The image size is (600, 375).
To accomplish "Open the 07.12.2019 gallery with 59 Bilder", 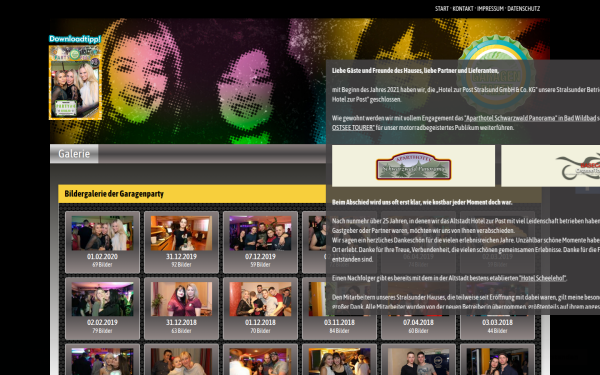I will [260, 242].
